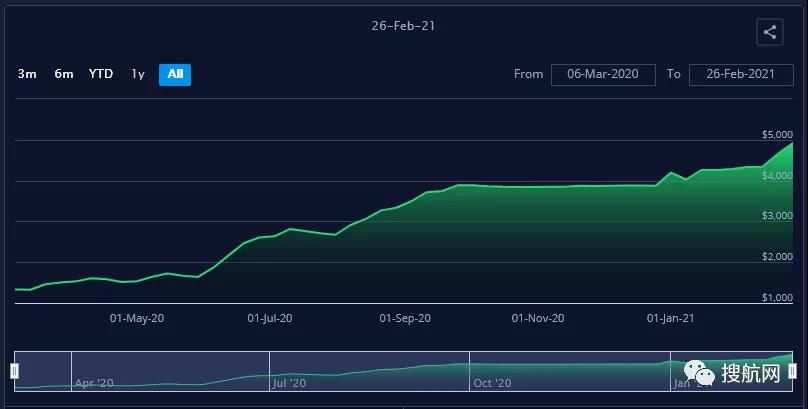Switch the chart to YTD range
Screen dimensions: 808x409
101,74
